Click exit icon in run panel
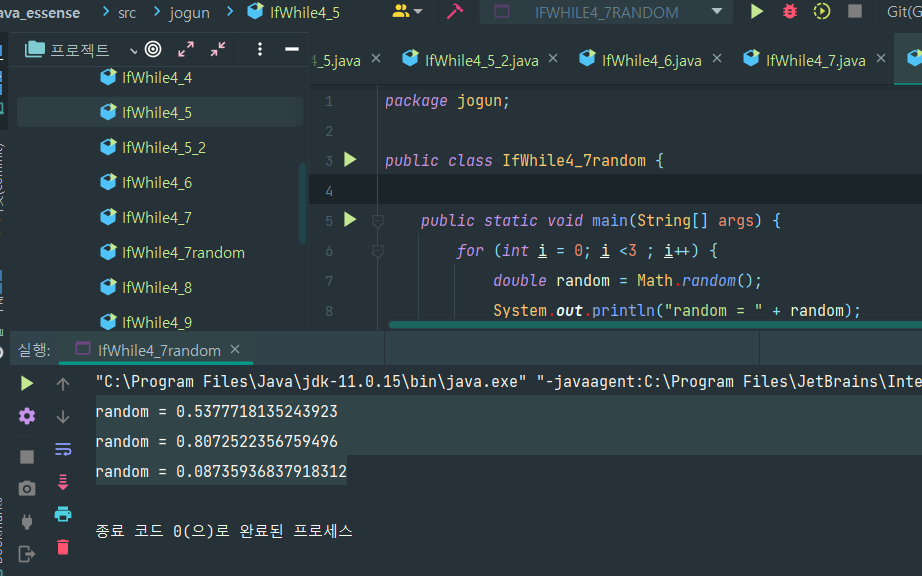The height and width of the screenshot is (576, 922). 27,554
